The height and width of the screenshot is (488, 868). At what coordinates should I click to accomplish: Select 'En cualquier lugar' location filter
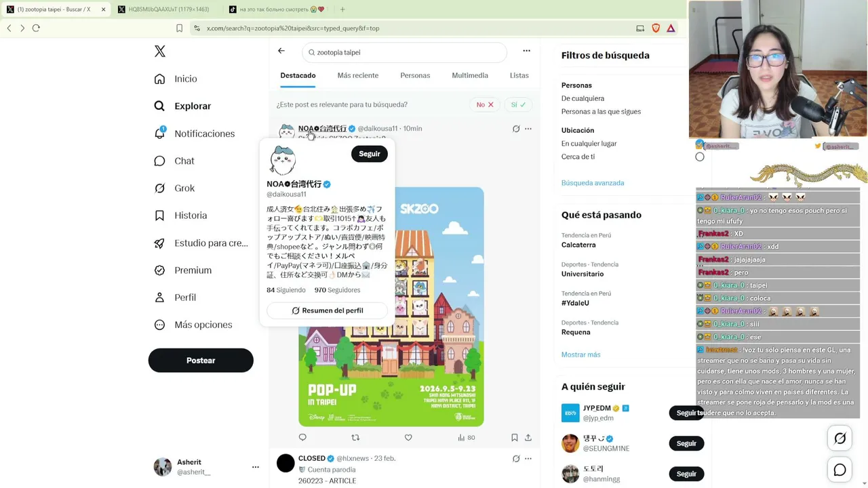589,144
